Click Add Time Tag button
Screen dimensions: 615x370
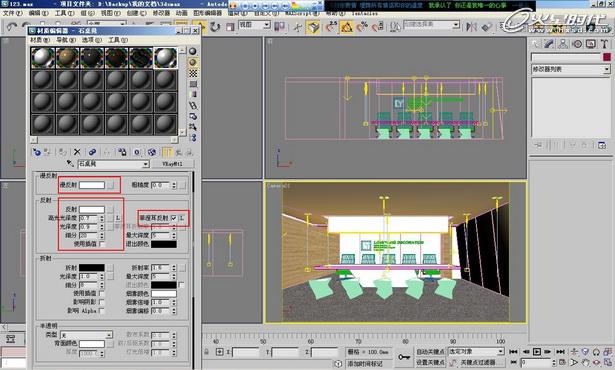tap(365, 364)
